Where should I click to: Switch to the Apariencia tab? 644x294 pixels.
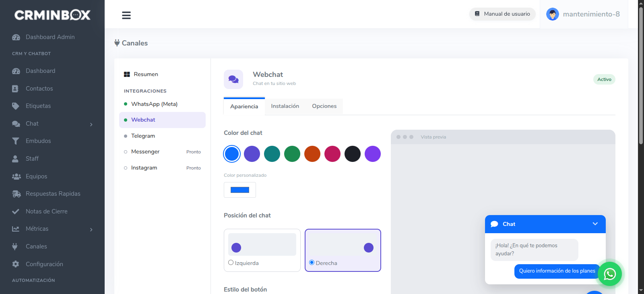tap(244, 106)
